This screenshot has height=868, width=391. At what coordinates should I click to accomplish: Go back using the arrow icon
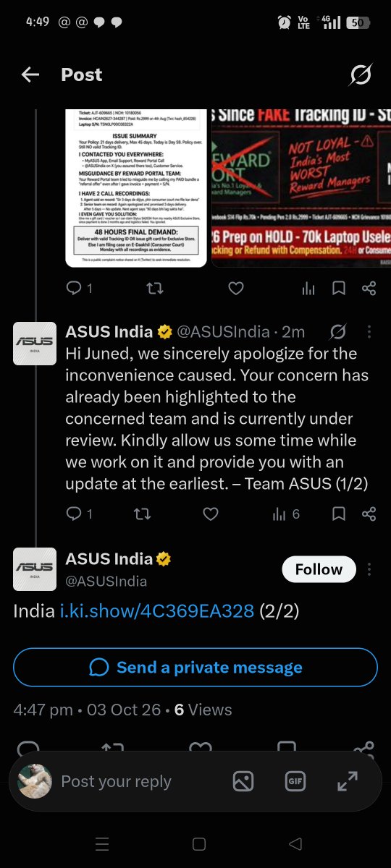click(30, 75)
